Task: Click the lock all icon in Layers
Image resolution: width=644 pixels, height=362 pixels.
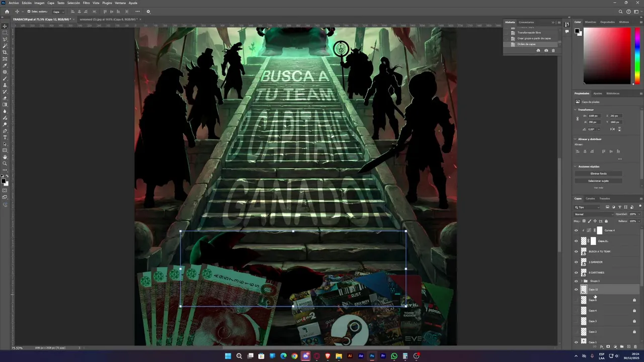Action: coord(606,221)
